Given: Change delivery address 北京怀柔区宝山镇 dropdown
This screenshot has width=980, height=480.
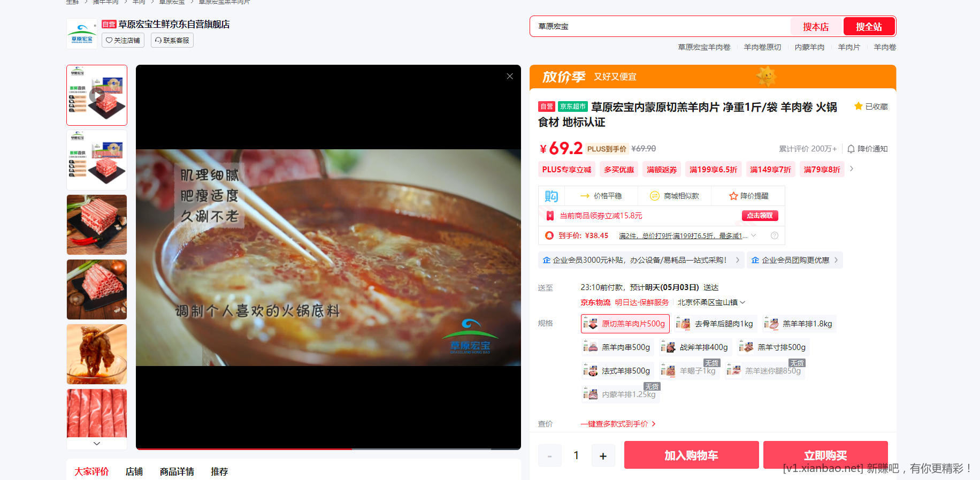Looking at the screenshot, I should click(x=711, y=302).
